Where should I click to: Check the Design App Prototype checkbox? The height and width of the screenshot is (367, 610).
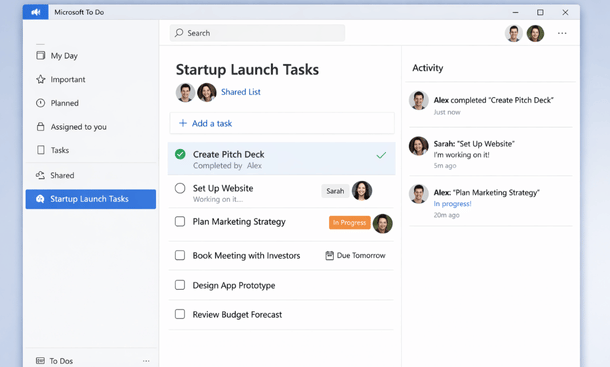tap(180, 285)
